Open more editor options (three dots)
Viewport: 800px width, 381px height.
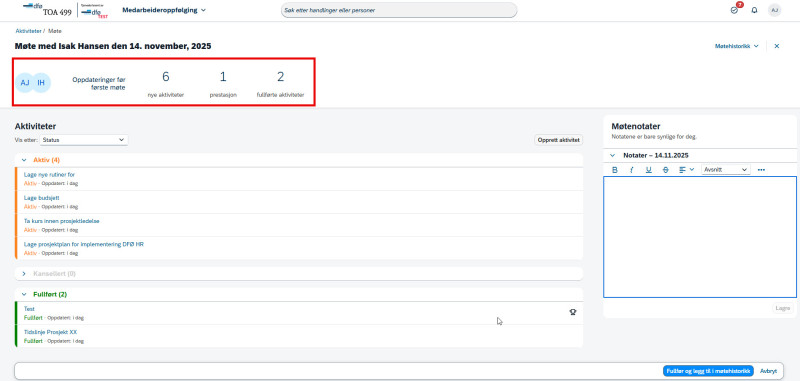761,170
